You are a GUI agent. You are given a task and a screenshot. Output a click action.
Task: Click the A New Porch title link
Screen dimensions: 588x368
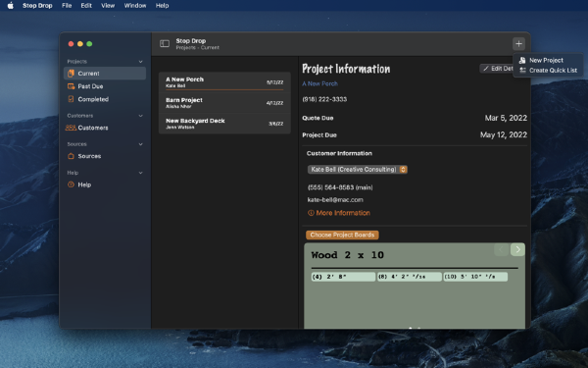click(x=319, y=83)
